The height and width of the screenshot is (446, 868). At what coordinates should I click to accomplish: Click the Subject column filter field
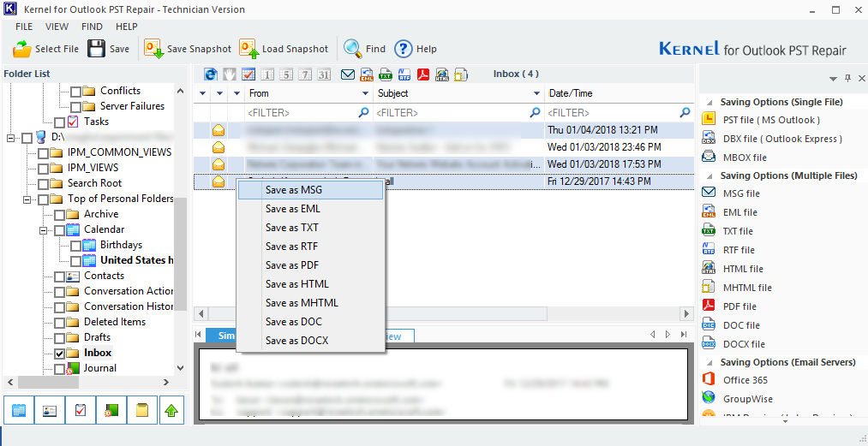click(458, 113)
